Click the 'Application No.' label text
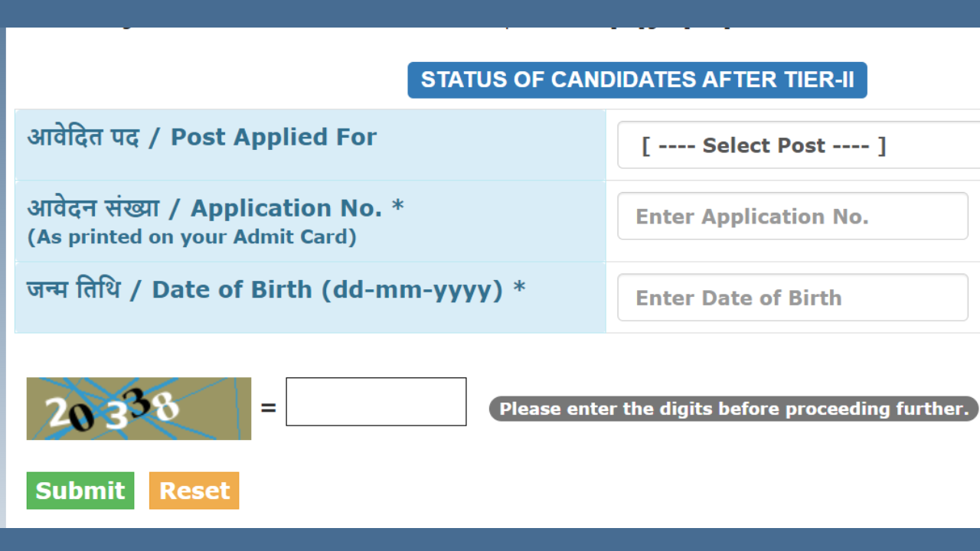The image size is (980, 551). (x=286, y=208)
